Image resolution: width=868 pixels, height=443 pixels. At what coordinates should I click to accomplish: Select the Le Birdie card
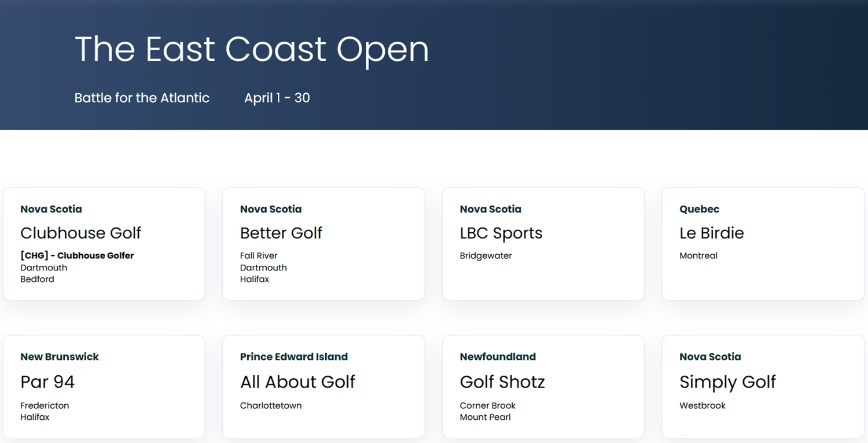(763, 244)
